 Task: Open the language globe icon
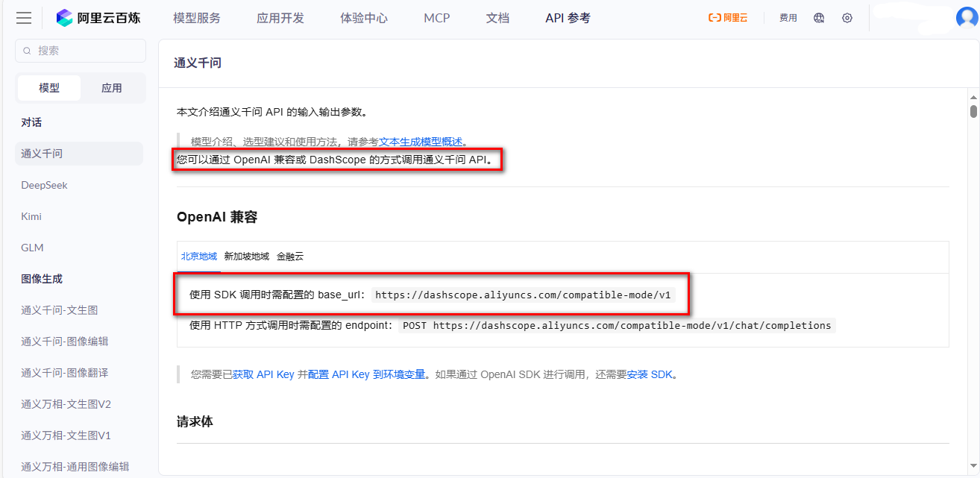coord(819,18)
